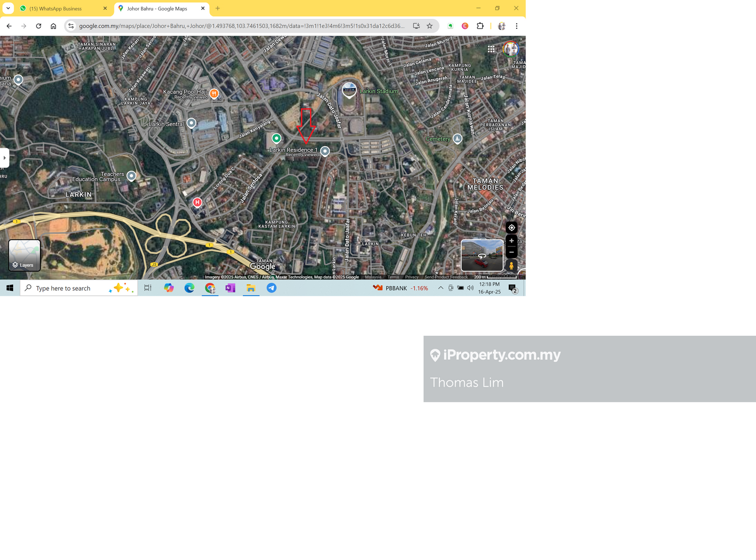Open the Chrome tab search dropdown
The width and height of the screenshot is (756, 560).
(x=8, y=8)
